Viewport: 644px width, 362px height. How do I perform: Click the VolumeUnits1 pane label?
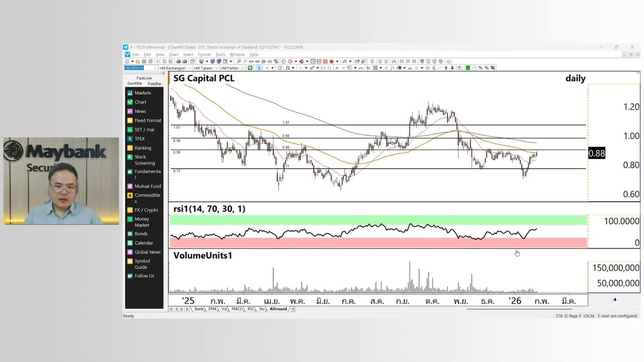point(203,255)
